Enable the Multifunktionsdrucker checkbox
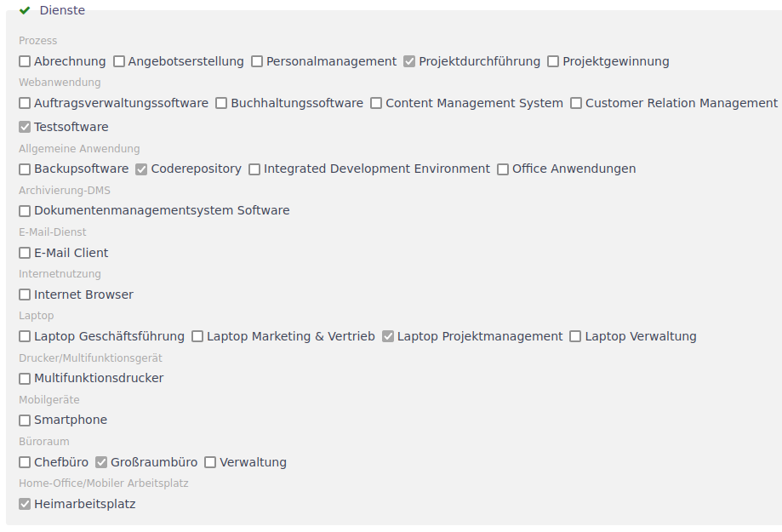Screen dimensions: 782x532 25,378
